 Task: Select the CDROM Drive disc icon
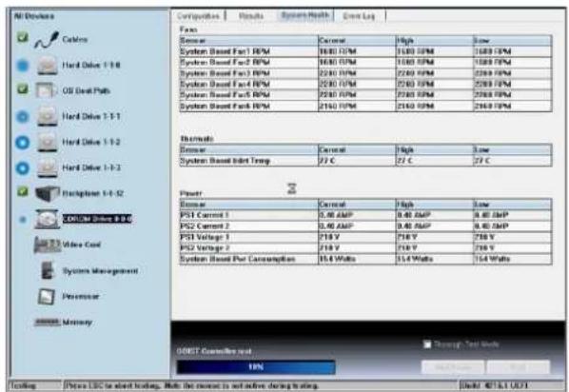48,219
